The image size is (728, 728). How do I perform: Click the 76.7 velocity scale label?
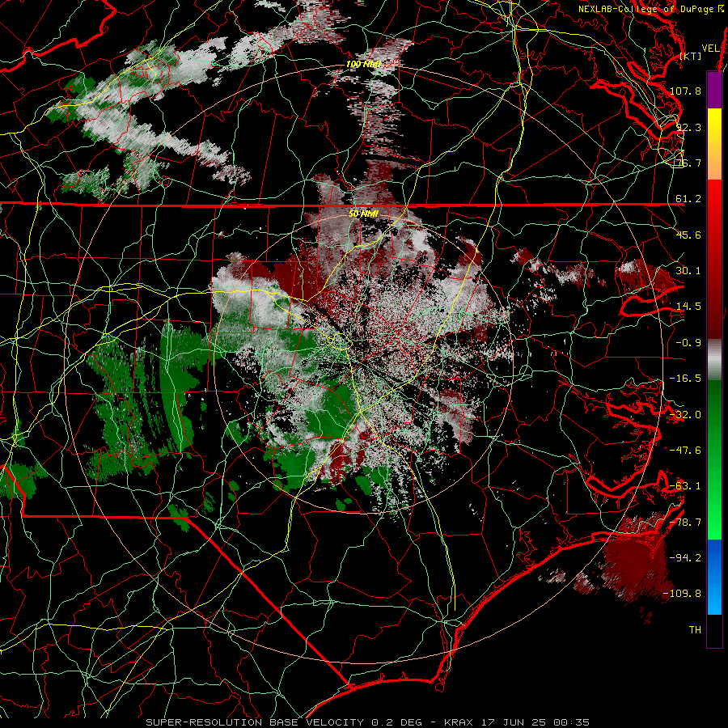tap(688, 163)
